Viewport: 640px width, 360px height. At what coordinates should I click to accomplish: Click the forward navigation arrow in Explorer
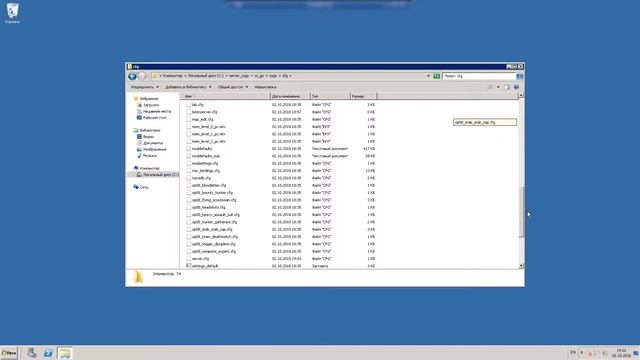tap(142, 76)
